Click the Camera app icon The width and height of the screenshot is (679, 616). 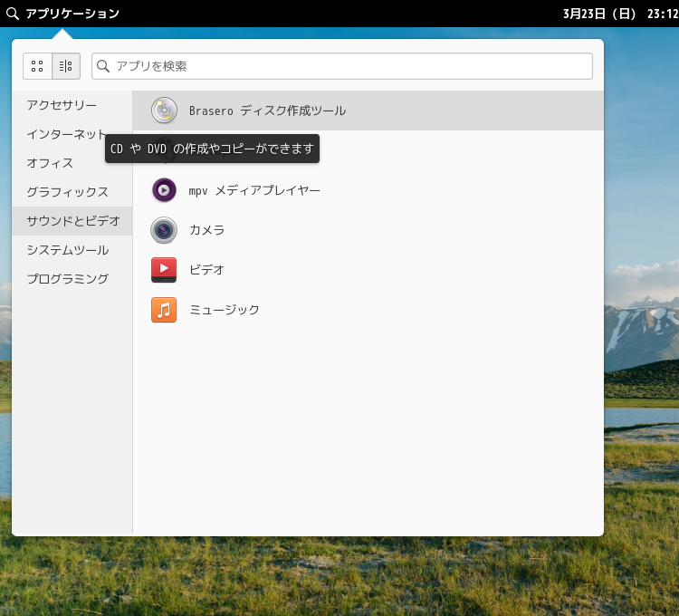(164, 229)
